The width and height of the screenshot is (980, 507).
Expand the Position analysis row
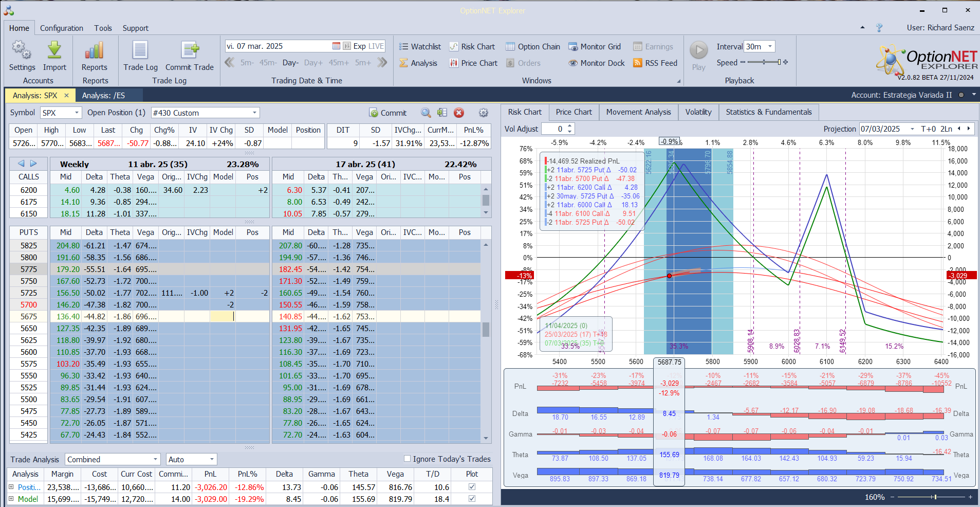(11, 487)
